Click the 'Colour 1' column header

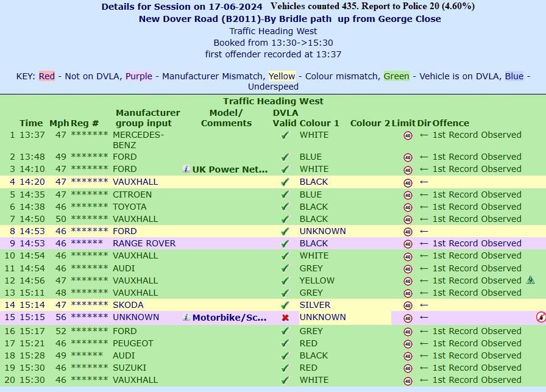click(x=319, y=123)
